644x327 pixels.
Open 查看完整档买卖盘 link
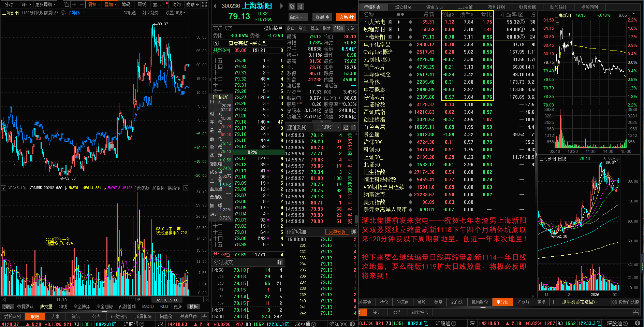[x=248, y=43]
